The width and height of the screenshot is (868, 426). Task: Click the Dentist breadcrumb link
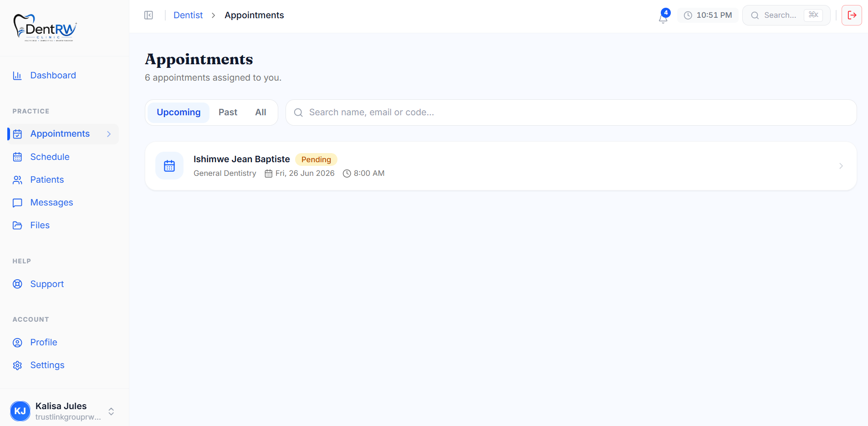tap(188, 15)
